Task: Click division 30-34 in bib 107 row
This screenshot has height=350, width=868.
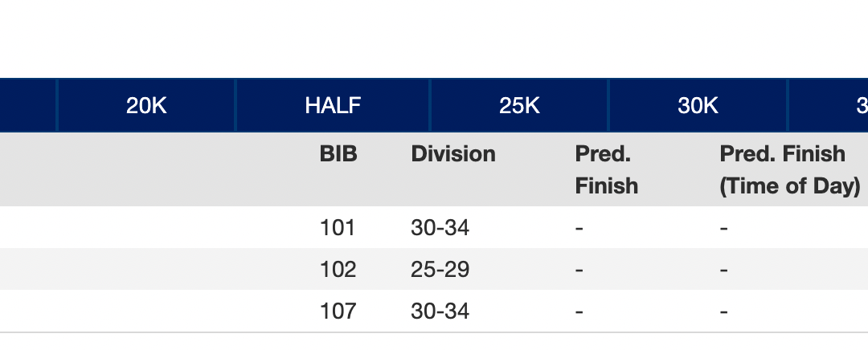Action: 440,311
